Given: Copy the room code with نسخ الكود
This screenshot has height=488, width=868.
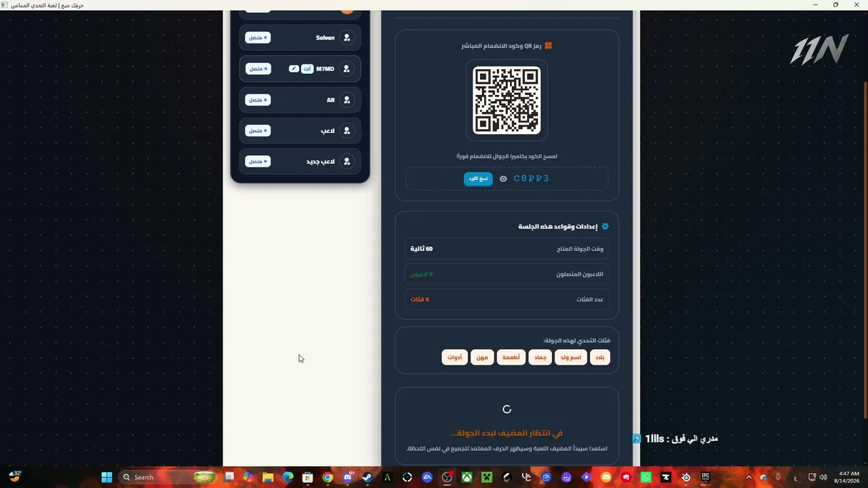Looking at the screenshot, I should [x=478, y=179].
